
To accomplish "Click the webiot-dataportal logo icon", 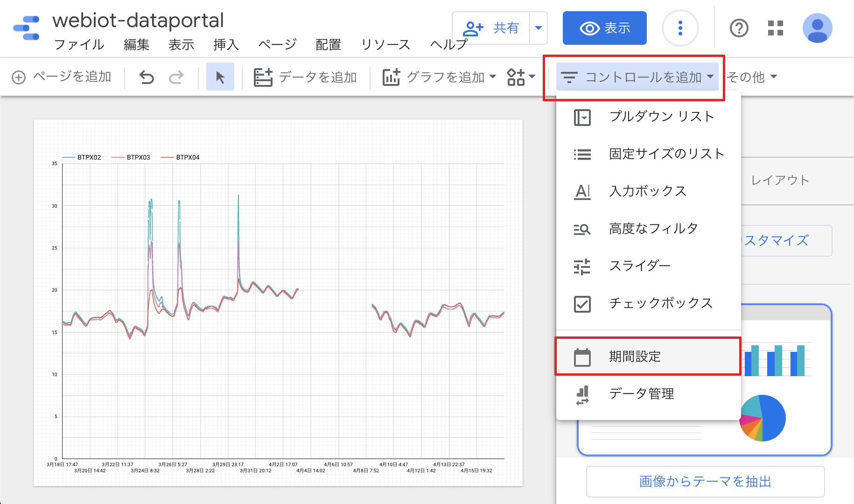I will 26,28.
